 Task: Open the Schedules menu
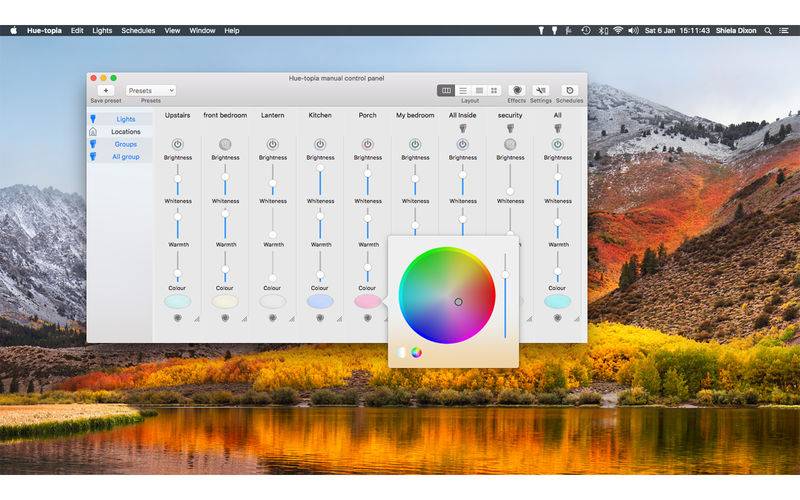pos(138,31)
